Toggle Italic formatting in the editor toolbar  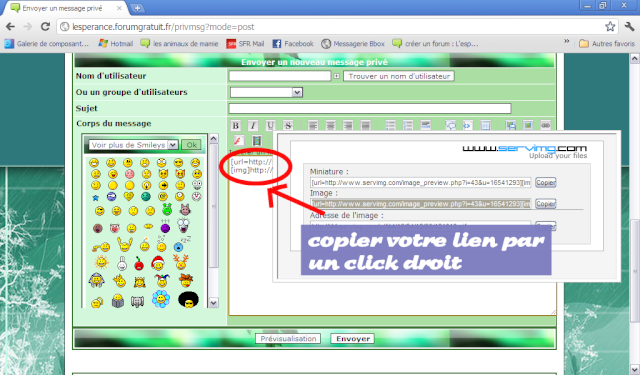pyautogui.click(x=253, y=126)
